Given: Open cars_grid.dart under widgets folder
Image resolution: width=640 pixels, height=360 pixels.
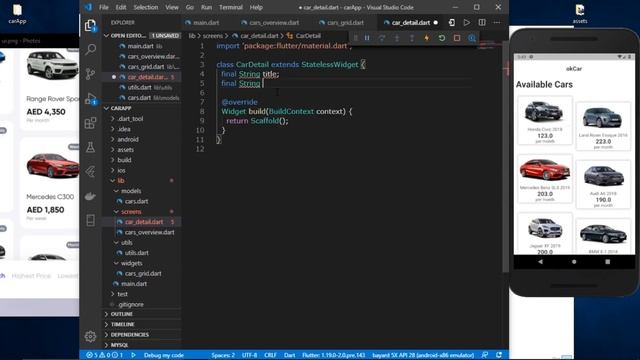Looking at the screenshot, I should [142, 273].
